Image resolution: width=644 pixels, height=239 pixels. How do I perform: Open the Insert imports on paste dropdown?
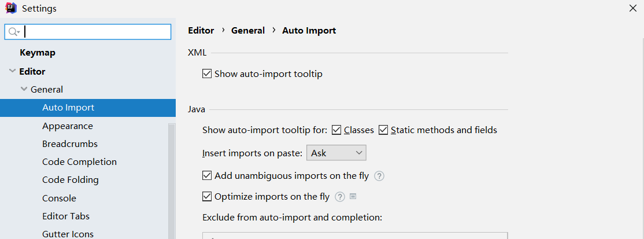336,153
